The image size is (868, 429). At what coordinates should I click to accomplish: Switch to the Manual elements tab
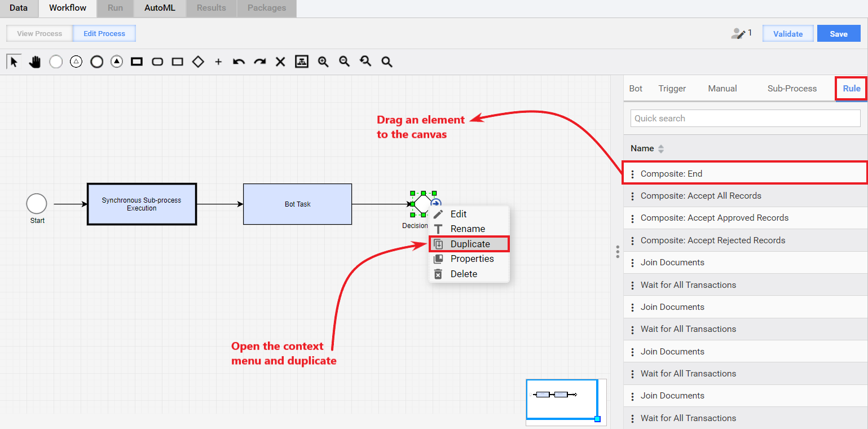point(722,88)
